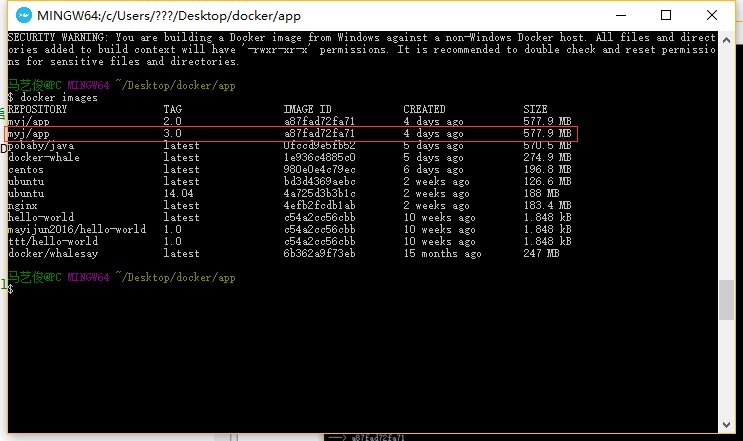
Task: Click the highlighted myj/app 3.0 row
Action: click(291, 133)
